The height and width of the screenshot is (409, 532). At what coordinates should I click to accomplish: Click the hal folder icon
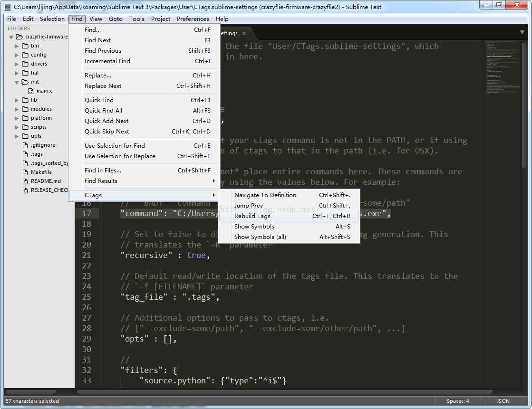tap(25, 73)
